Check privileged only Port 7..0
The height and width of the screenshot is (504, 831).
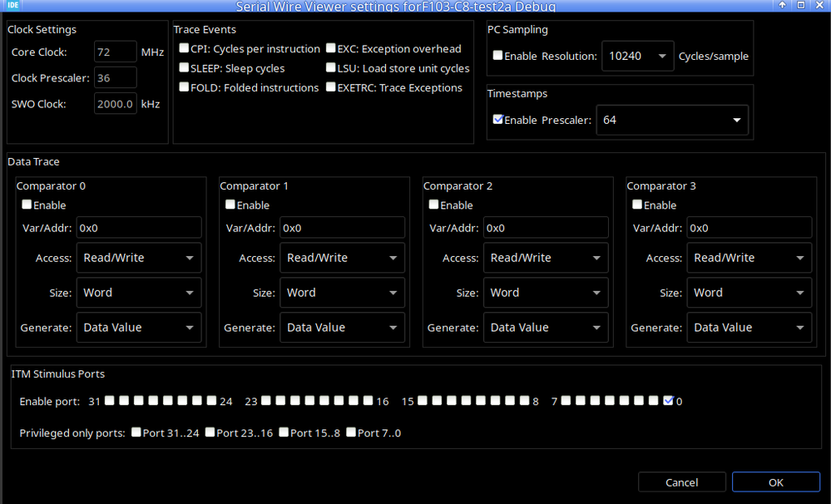[x=351, y=432]
